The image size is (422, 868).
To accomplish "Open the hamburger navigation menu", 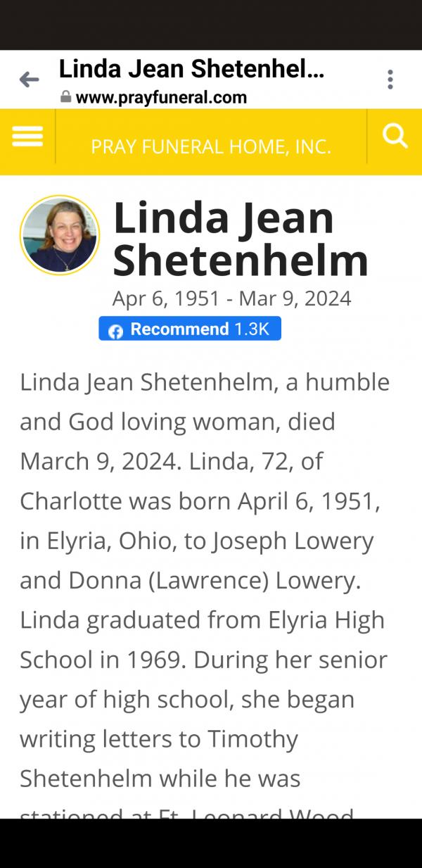I will pos(27,135).
